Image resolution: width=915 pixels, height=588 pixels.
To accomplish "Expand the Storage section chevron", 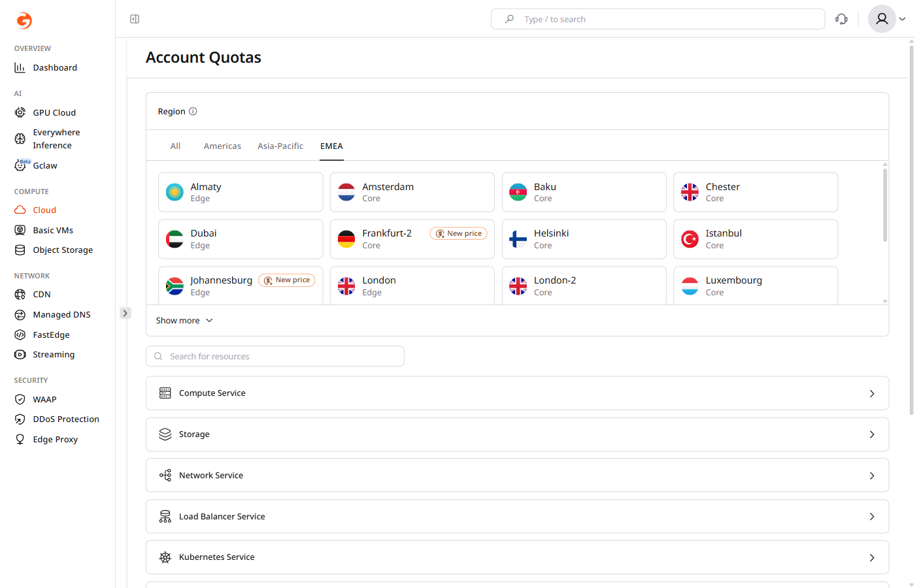I will pyautogui.click(x=872, y=434).
